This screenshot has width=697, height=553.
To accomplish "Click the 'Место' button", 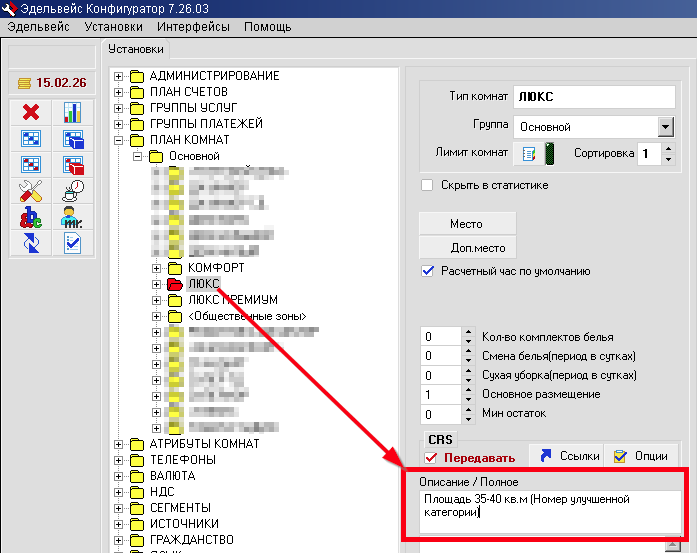I will (466, 224).
